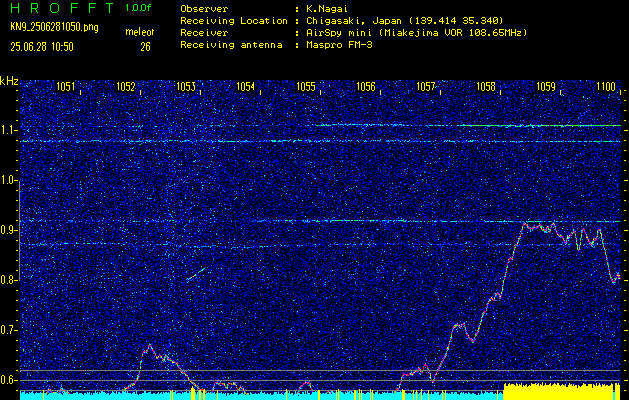Click the signal peak of the curve near 1052

click(x=149, y=345)
